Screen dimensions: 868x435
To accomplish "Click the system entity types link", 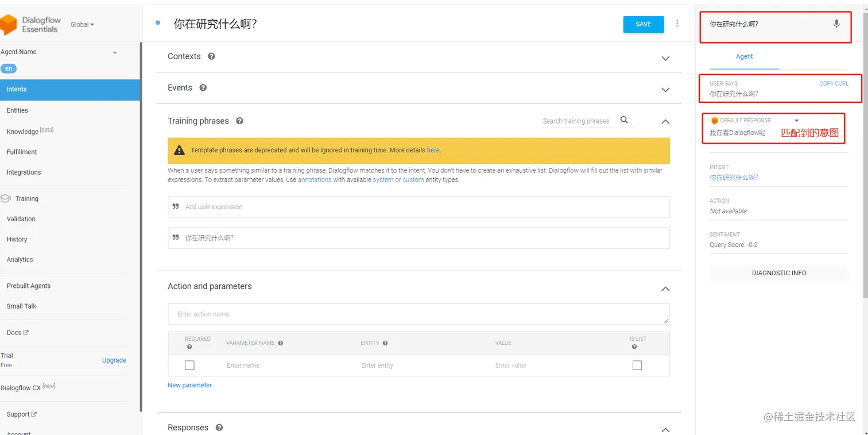I will point(383,180).
